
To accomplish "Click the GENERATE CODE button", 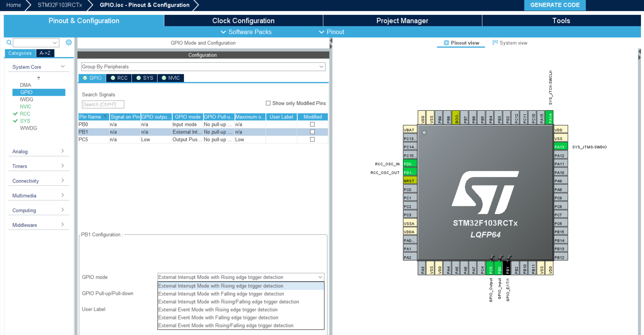I will [x=555, y=5].
